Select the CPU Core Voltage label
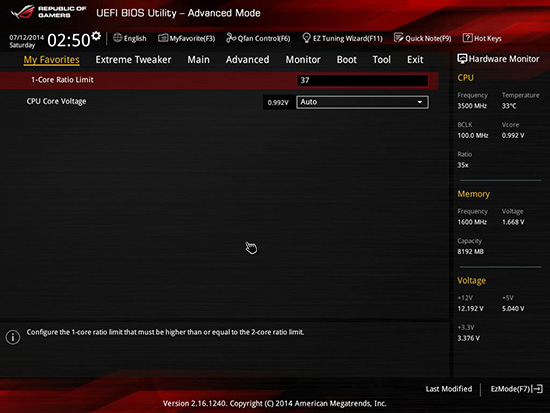Image resolution: width=550 pixels, height=413 pixels. point(56,101)
